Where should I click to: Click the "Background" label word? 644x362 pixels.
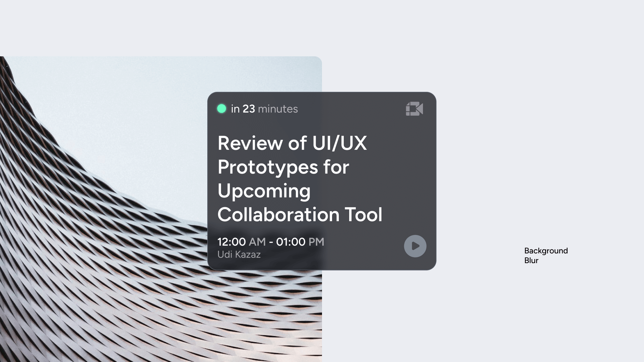pyautogui.click(x=546, y=251)
